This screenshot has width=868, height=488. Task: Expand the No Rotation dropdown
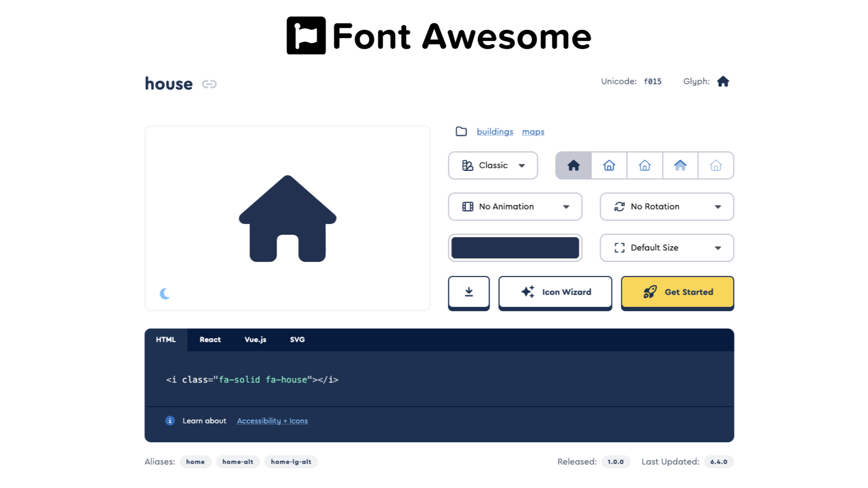pyautogui.click(x=666, y=206)
